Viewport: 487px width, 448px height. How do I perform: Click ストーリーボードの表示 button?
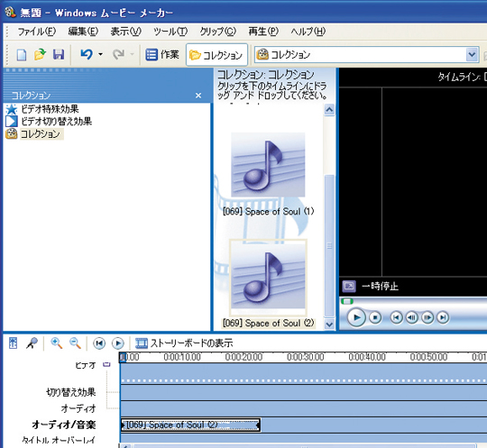coord(184,343)
